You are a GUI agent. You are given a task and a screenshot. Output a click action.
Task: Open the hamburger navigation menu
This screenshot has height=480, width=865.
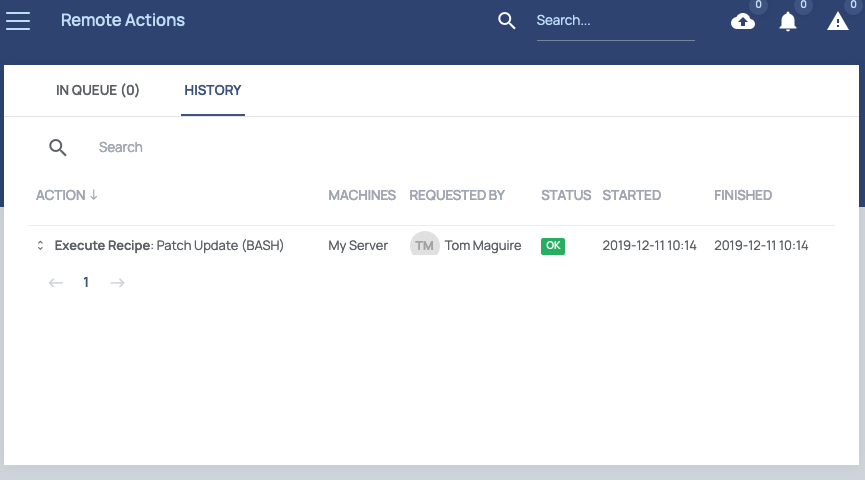[x=18, y=21]
